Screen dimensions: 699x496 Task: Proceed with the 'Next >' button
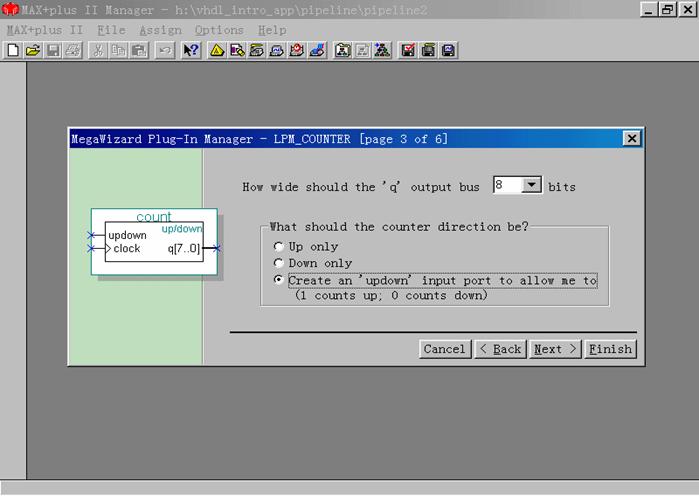pos(555,349)
